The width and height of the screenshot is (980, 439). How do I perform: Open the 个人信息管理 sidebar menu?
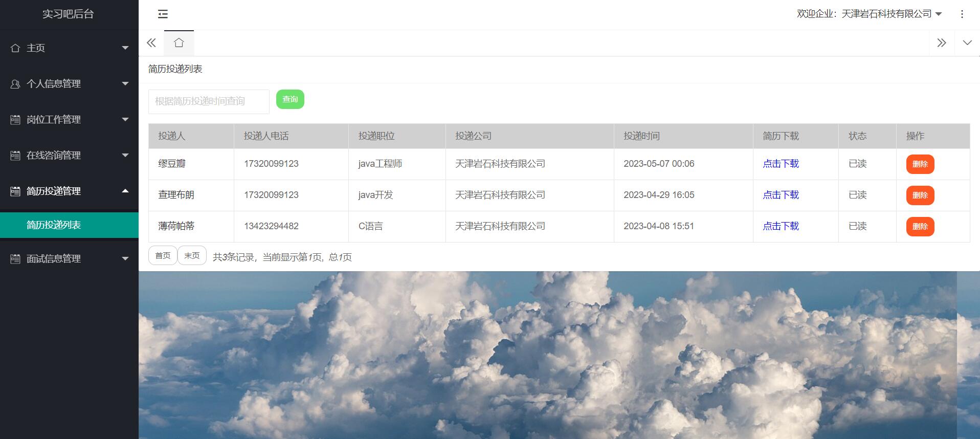coord(69,84)
